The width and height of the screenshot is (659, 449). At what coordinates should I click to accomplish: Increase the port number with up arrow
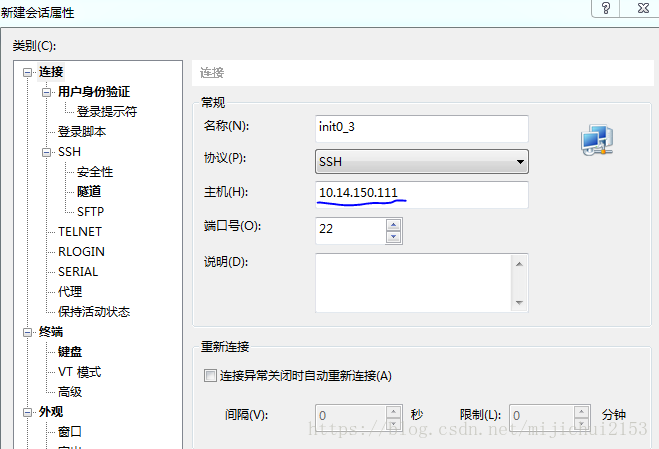pyautogui.click(x=393, y=225)
